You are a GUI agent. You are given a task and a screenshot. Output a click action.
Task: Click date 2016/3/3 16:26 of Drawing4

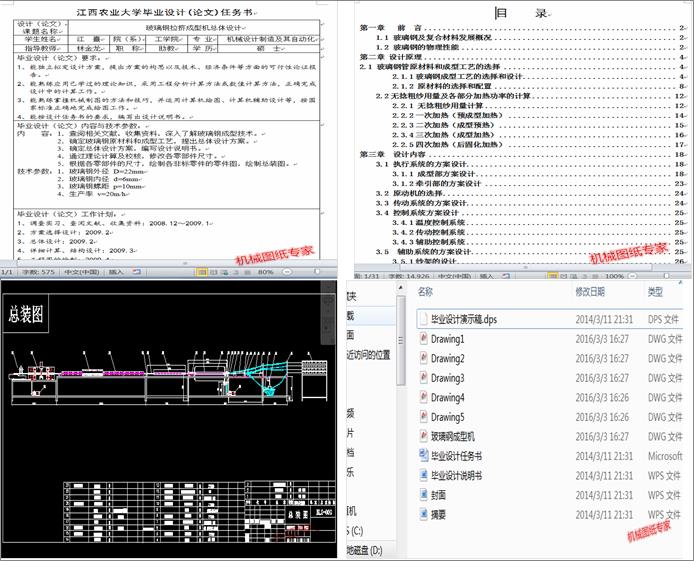[x=602, y=397]
